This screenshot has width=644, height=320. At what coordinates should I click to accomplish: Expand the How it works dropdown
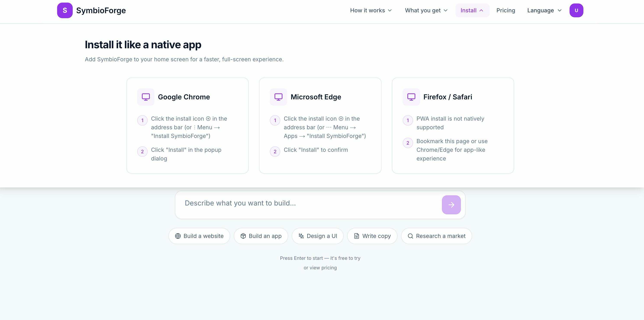371,10
